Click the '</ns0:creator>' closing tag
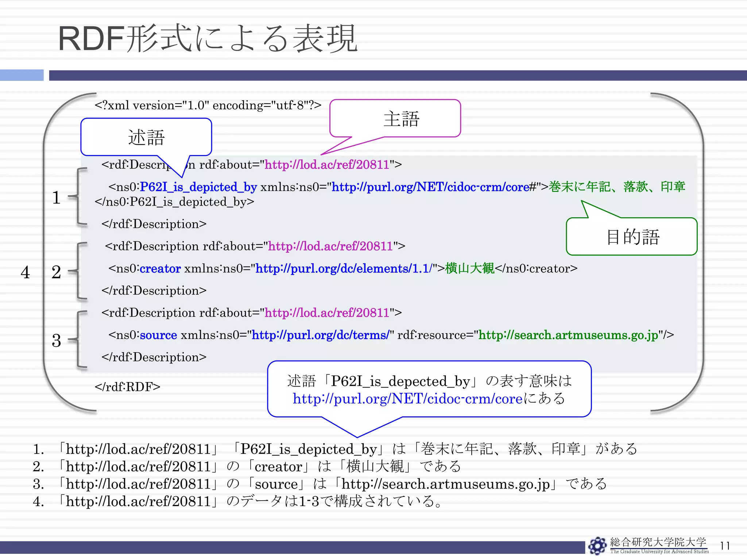 (536, 269)
